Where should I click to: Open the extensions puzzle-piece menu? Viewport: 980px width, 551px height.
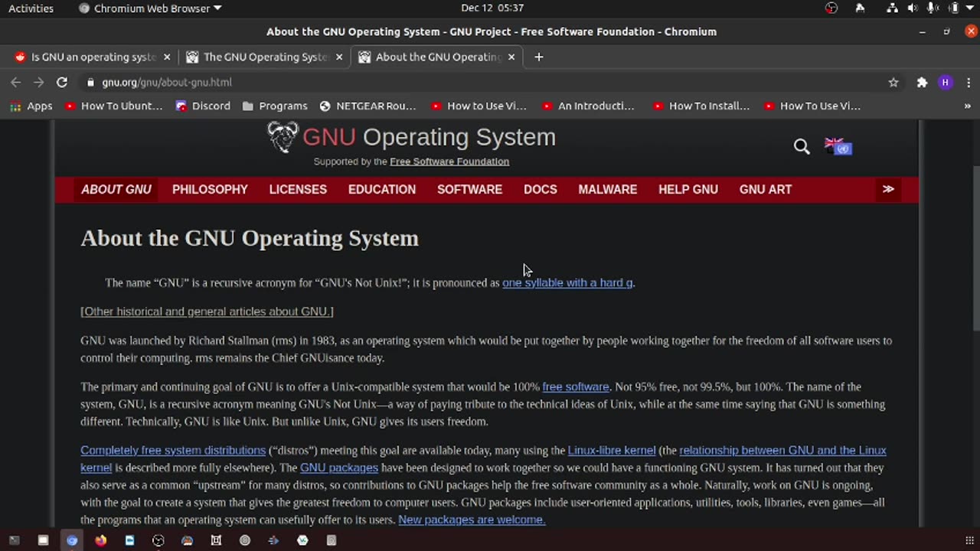(x=922, y=82)
